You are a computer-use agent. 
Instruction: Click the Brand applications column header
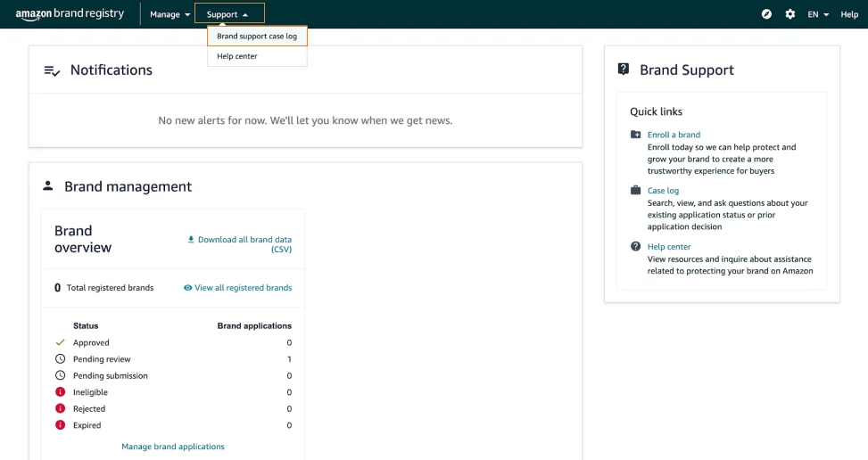(x=254, y=325)
